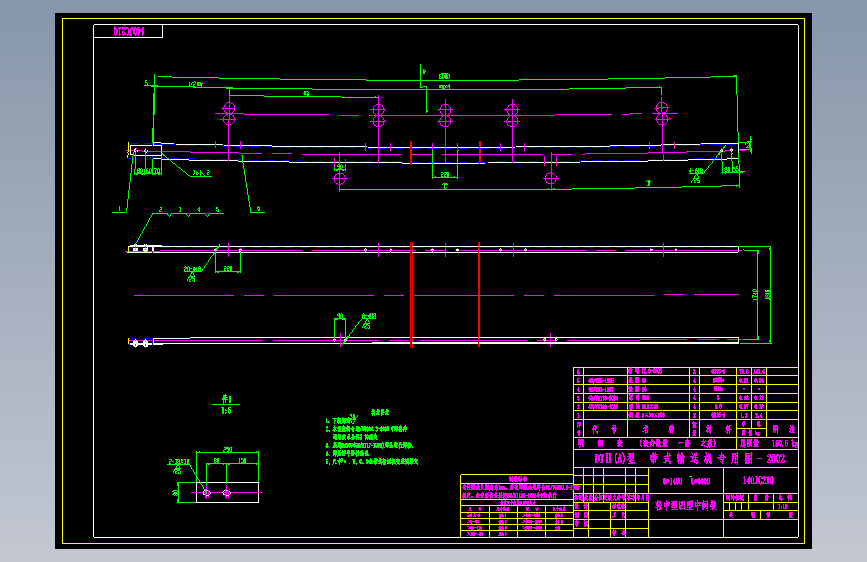Click part balloon number 6 label
This screenshot has width=867, height=562.
[x=258, y=209]
